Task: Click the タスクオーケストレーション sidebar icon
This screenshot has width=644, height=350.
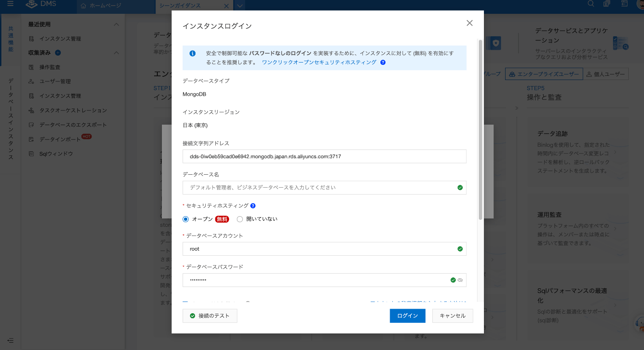Action: 31,110
